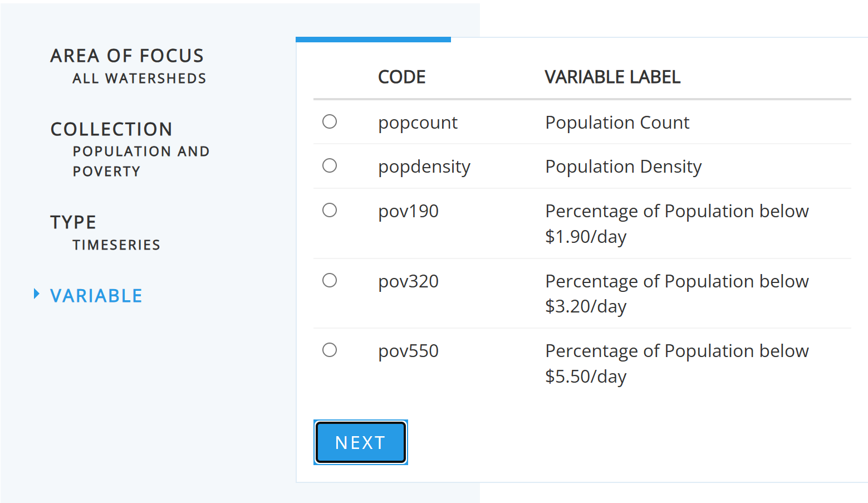The width and height of the screenshot is (868, 503).
Task: Click the blue arrow beside Variable
Action: click(x=37, y=294)
